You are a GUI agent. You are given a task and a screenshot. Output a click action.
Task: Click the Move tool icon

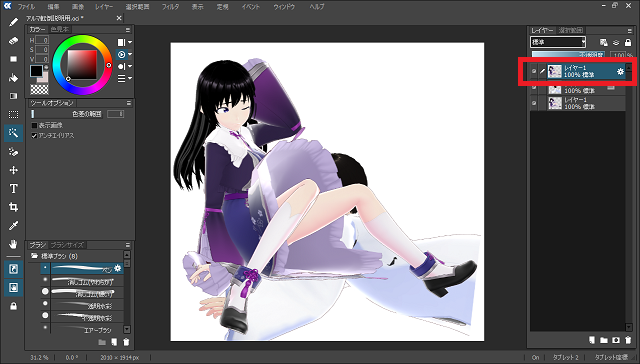(x=13, y=170)
